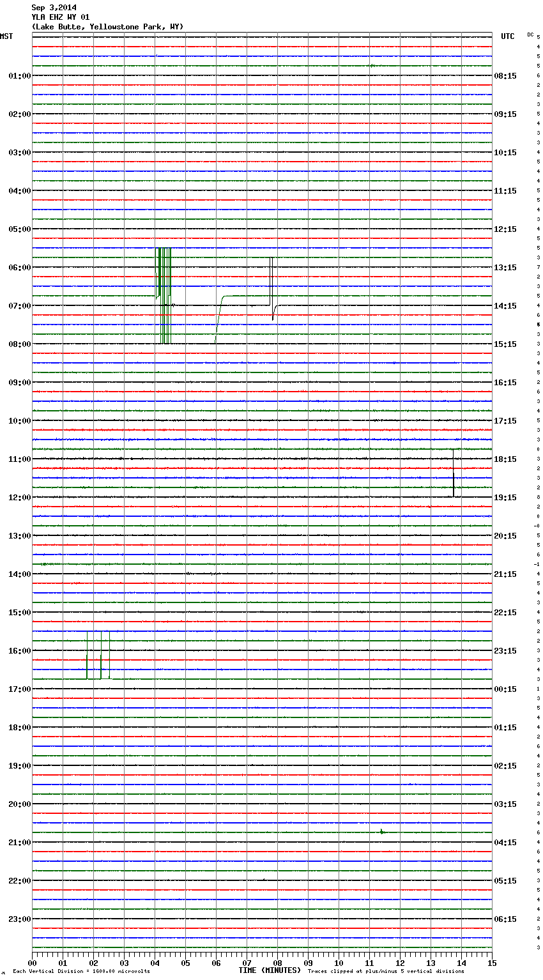543x980 pixels.
Task: Click the date header 'Sep 3,2014'
Action: click(x=54, y=8)
